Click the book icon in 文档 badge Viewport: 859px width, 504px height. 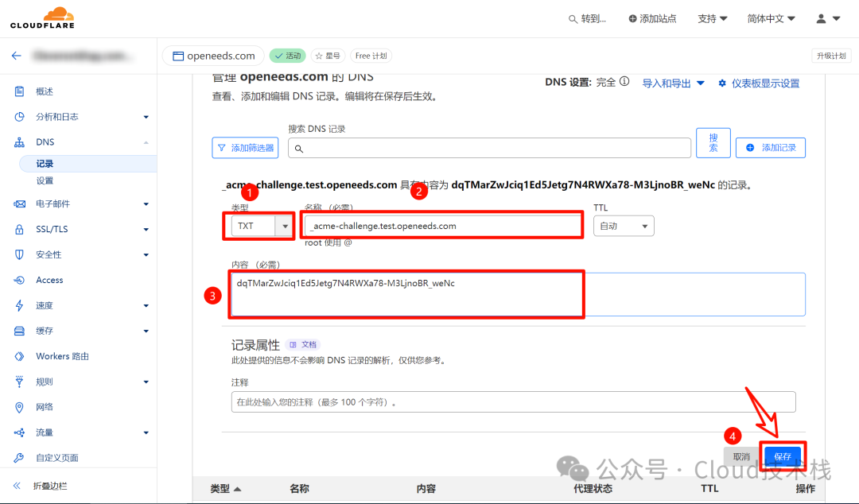(x=293, y=344)
